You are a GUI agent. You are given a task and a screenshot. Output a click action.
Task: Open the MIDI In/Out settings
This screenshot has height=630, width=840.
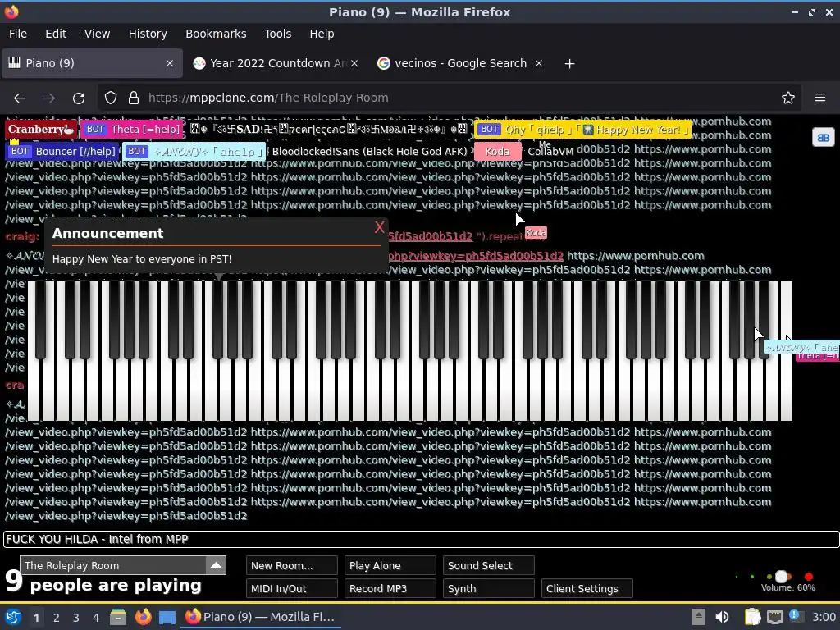click(x=292, y=588)
